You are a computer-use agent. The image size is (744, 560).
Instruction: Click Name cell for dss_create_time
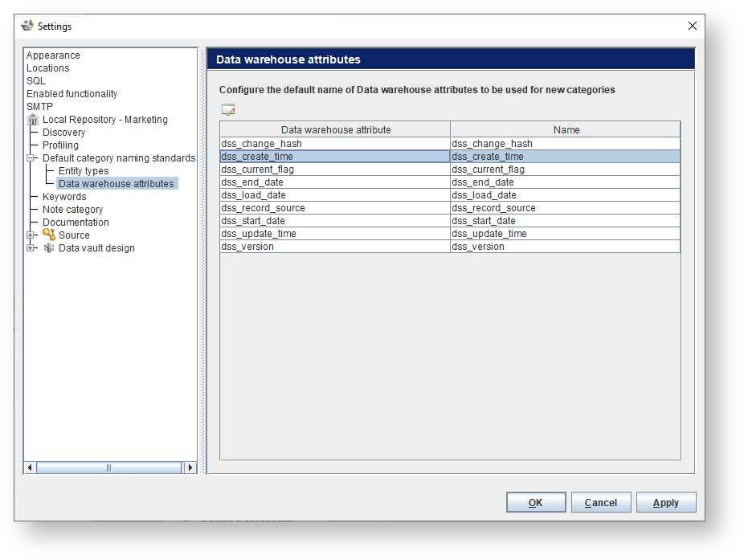(x=565, y=156)
